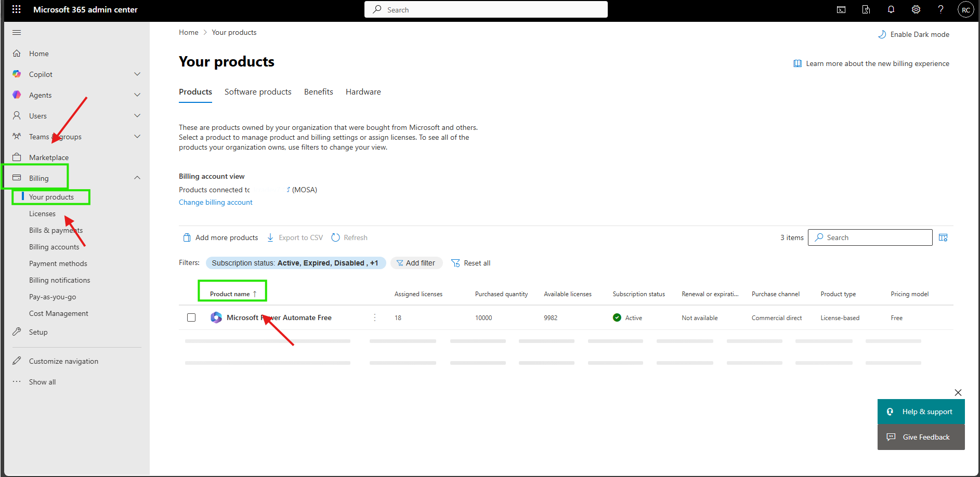Click the Change billing account link

pyautogui.click(x=216, y=202)
